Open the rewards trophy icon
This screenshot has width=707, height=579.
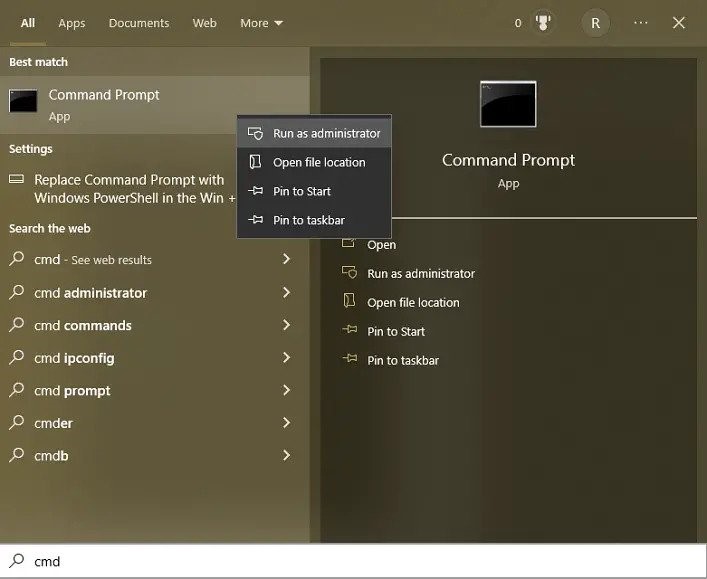click(x=543, y=23)
